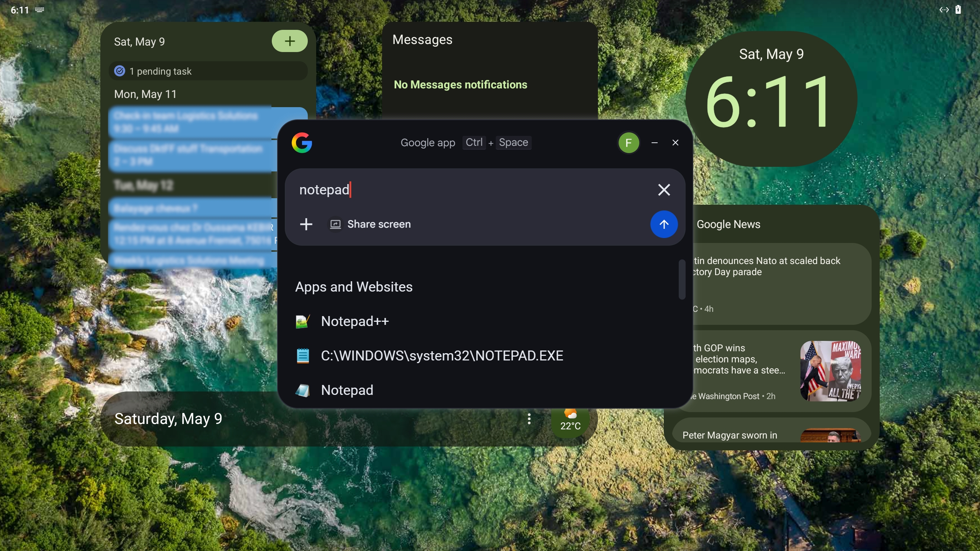Submit the search with the blue arrow button
This screenshot has width=980, height=551.
(664, 224)
